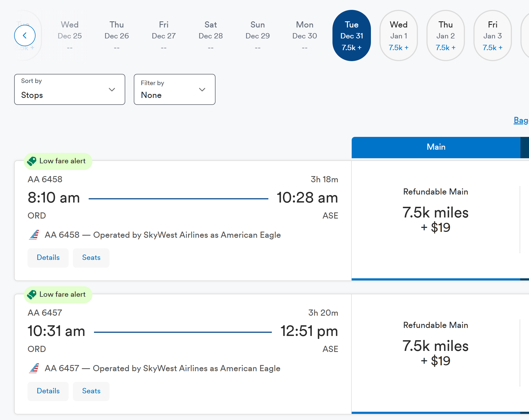This screenshot has width=529, height=420.
Task: Open Details for flight AA 6457
Action: click(48, 391)
